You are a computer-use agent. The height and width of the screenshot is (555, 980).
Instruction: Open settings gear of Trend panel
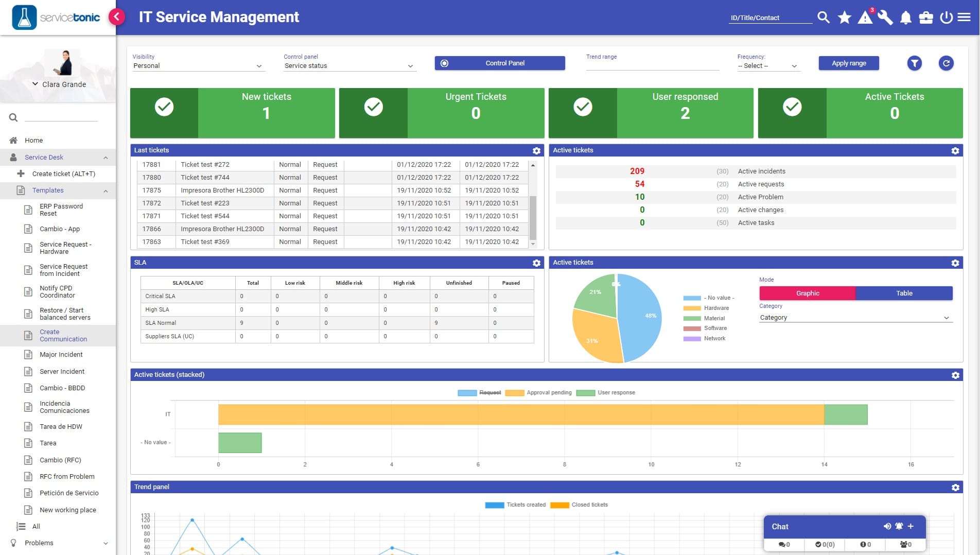click(955, 488)
